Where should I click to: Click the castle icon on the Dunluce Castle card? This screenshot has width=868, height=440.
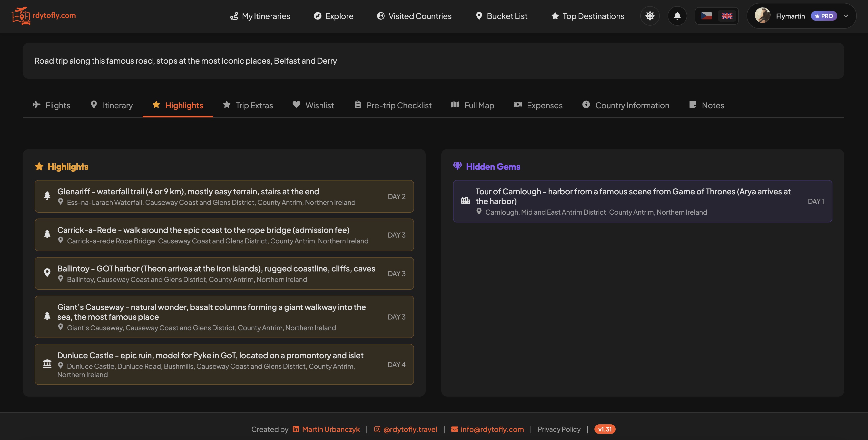(47, 364)
